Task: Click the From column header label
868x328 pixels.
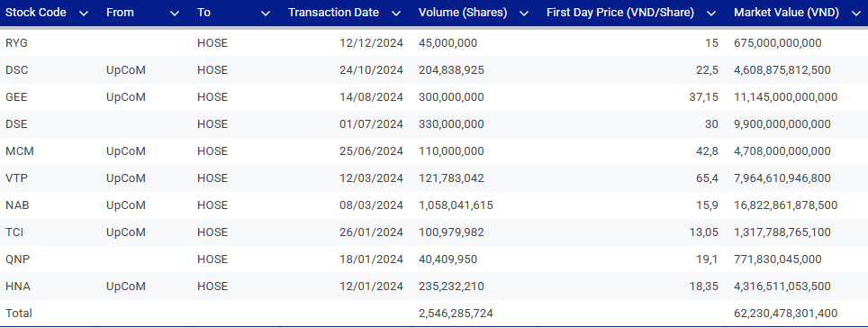Action: (x=120, y=13)
